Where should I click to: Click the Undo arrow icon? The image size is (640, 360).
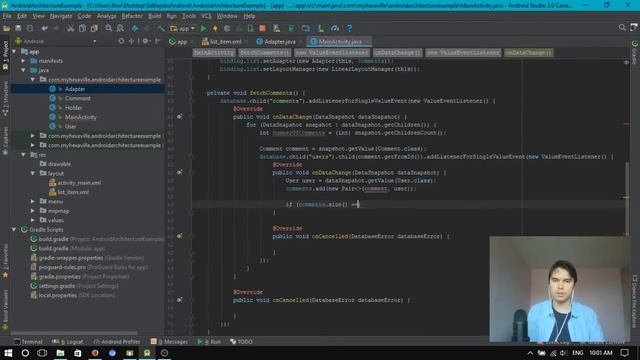[x=44, y=28]
